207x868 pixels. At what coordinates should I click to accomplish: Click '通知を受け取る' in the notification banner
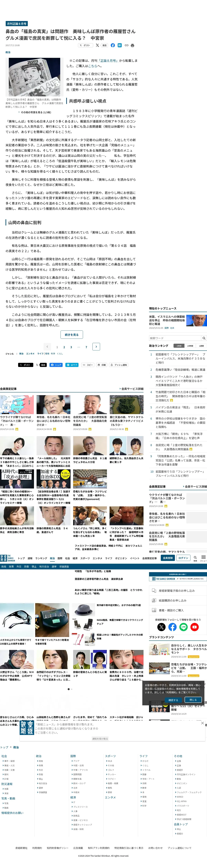(100, 739)
